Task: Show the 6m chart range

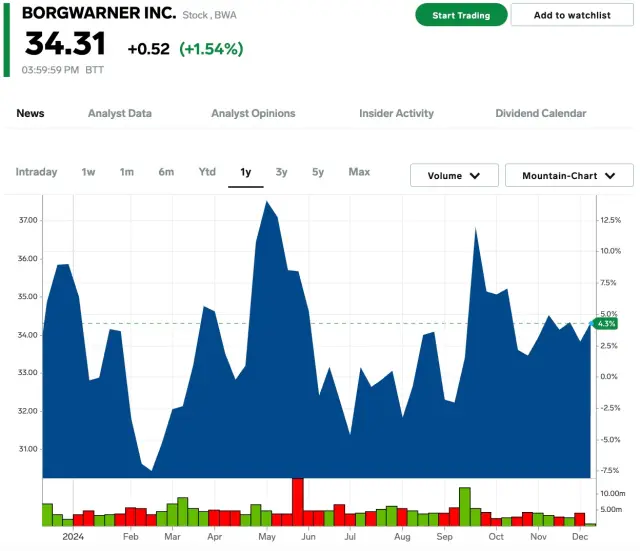Action: (x=166, y=172)
